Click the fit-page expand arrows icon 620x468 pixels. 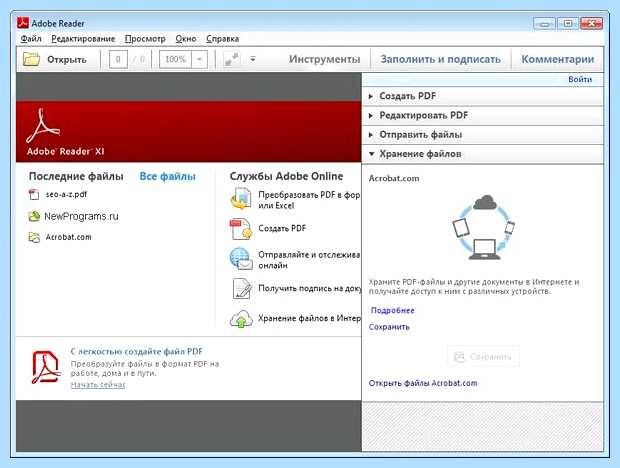pos(231,59)
